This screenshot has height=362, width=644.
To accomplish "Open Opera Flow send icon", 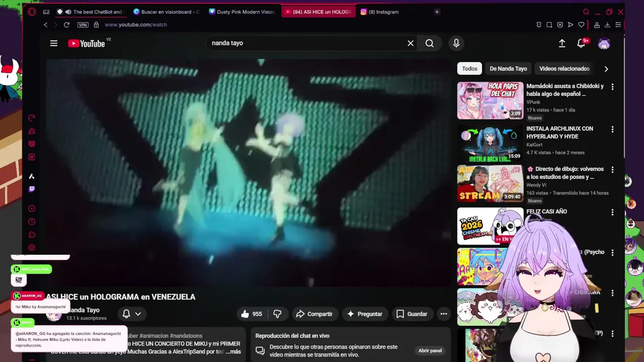I will click(571, 25).
